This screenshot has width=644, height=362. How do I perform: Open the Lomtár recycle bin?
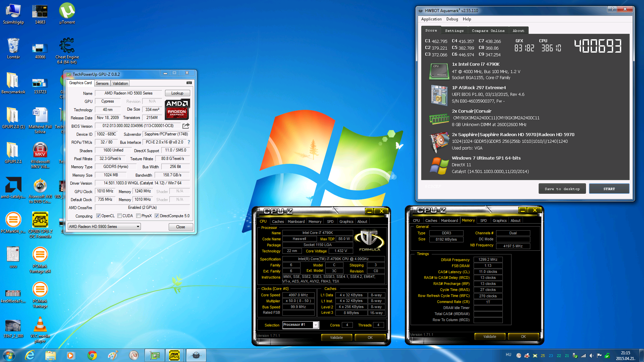[13, 49]
